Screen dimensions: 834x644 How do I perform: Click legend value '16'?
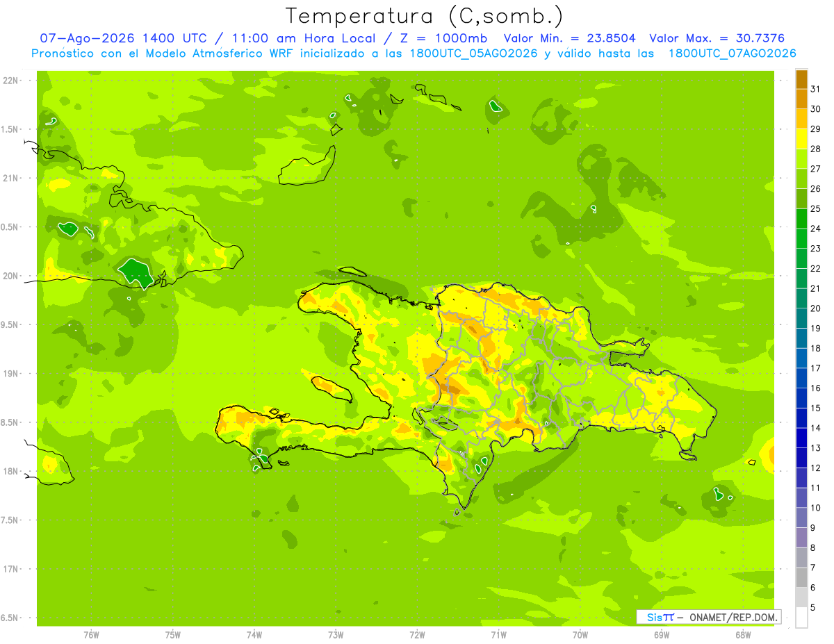[816, 388]
